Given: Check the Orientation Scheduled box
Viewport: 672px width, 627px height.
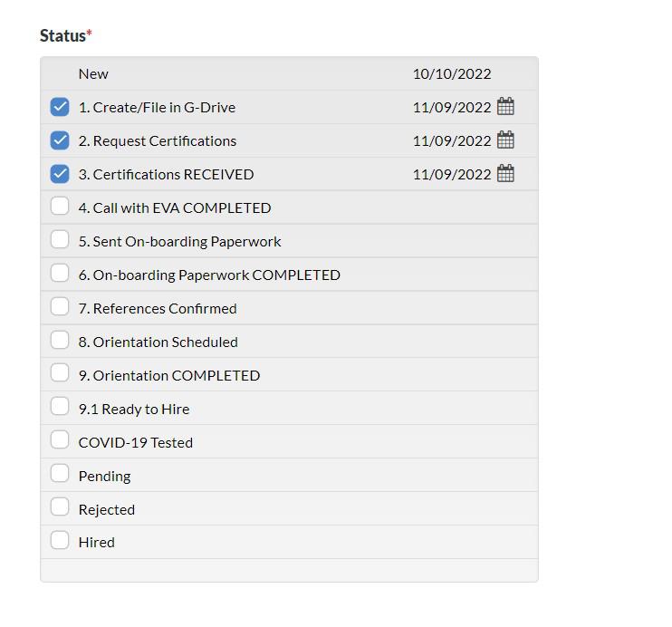Looking at the screenshot, I should pyautogui.click(x=60, y=341).
